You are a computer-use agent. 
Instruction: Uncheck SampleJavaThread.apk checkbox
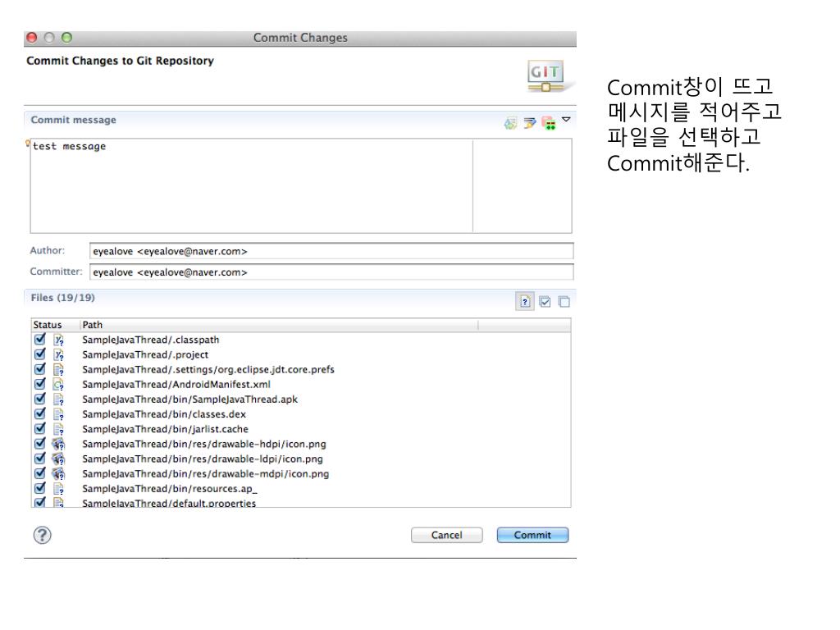pyautogui.click(x=40, y=399)
